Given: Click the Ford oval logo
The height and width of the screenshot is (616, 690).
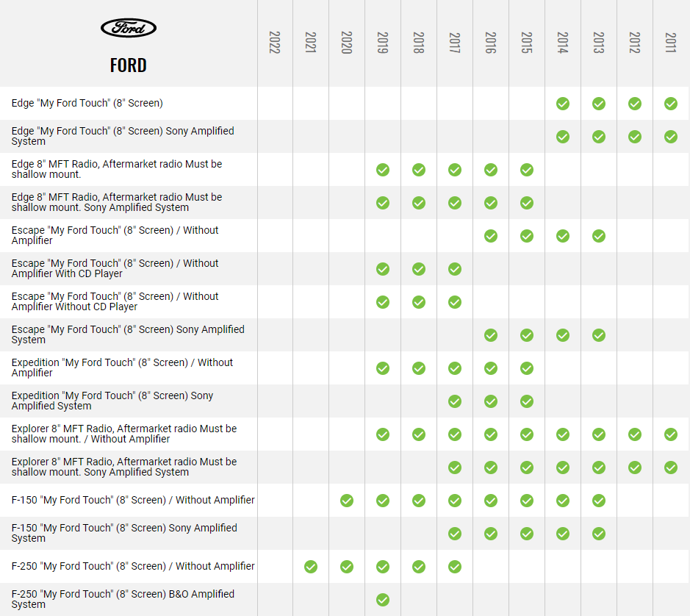Looking at the screenshot, I should [x=129, y=29].
